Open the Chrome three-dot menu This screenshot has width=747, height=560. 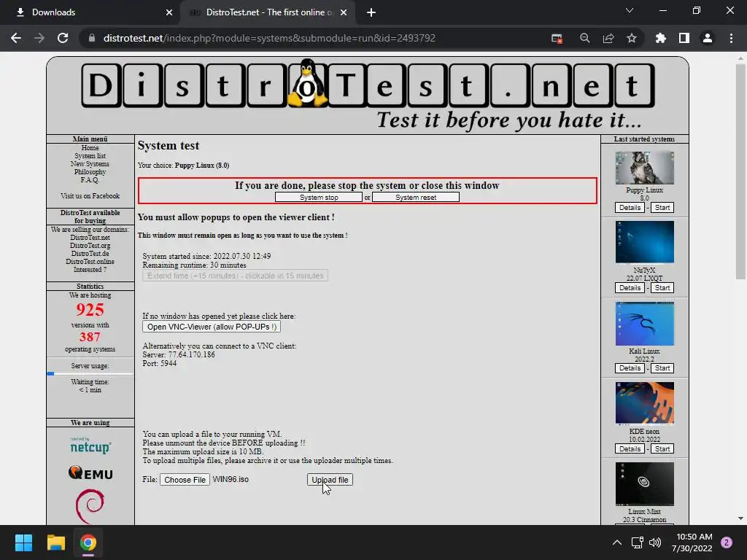coord(731,38)
